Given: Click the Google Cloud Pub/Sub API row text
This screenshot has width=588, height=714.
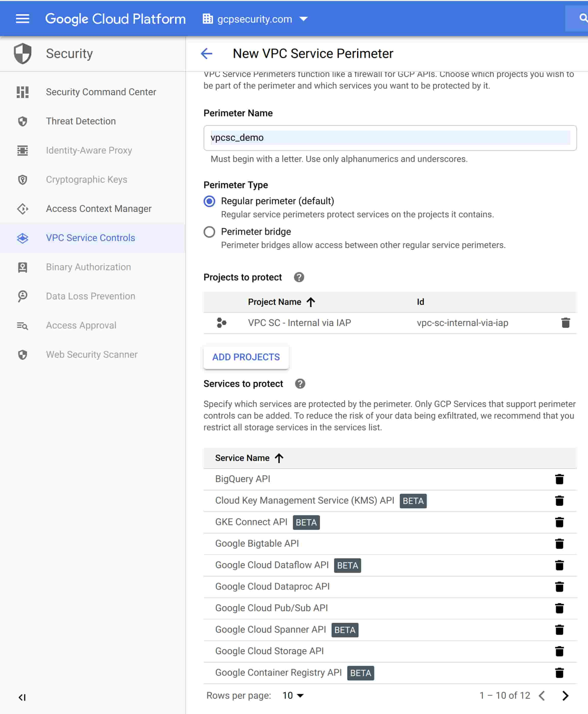Looking at the screenshot, I should click(x=271, y=608).
